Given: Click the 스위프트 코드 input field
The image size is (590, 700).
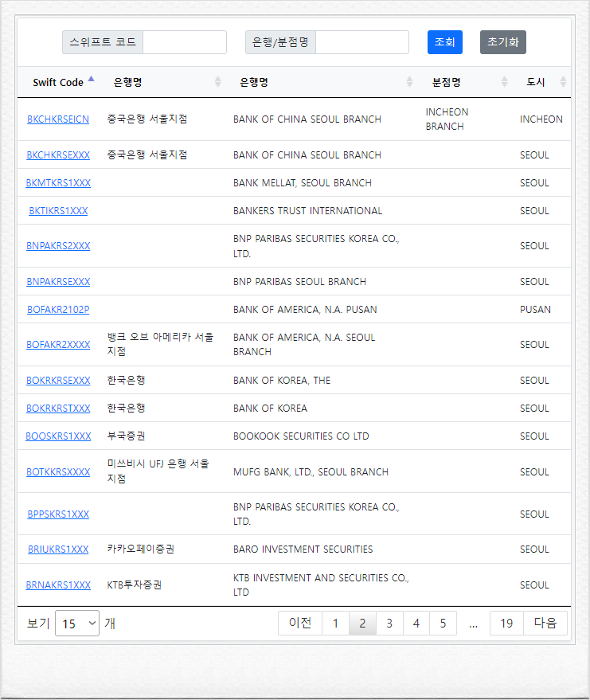Looking at the screenshot, I should pyautogui.click(x=184, y=42).
